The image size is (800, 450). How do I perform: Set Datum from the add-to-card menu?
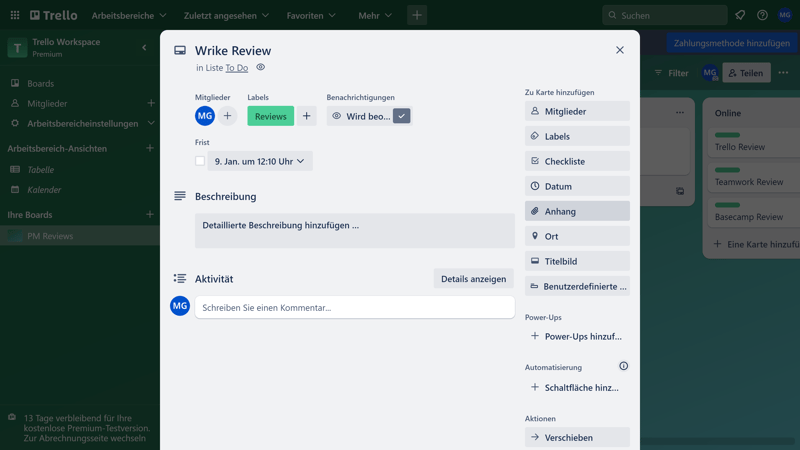(577, 186)
